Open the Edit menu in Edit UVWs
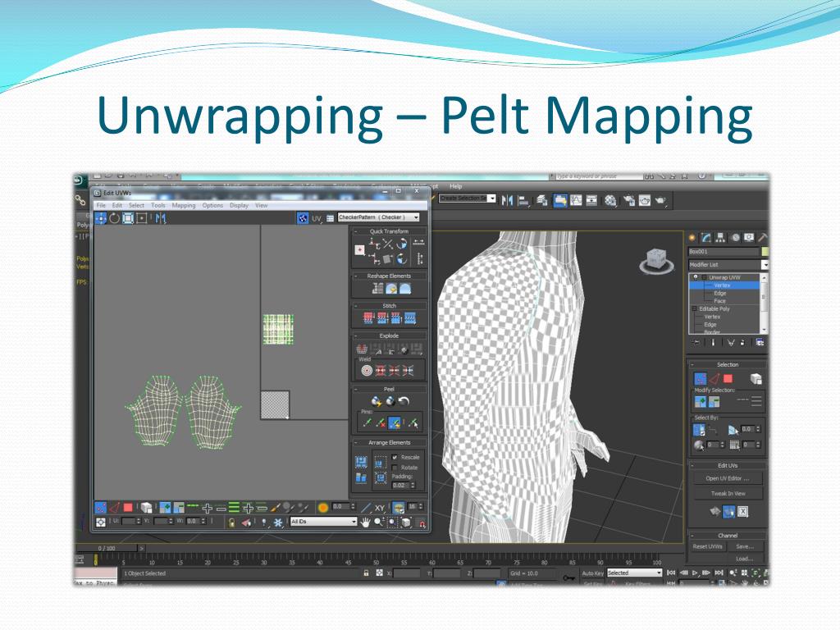This screenshot has height=630, width=840. pyautogui.click(x=116, y=205)
